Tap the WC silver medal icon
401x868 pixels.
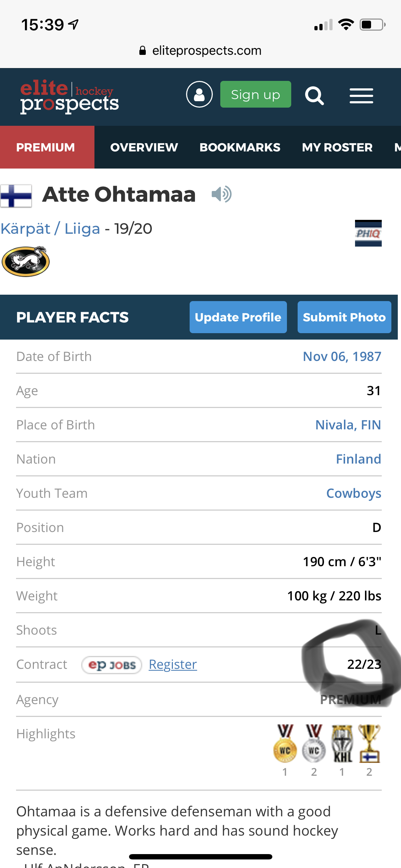pyautogui.click(x=314, y=745)
